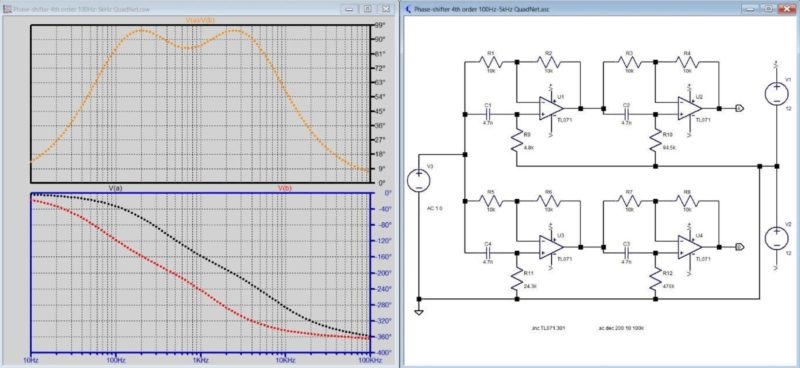Screen dimensions: 800x368
Task: Click the .inc TL071 directive text
Action: pyautogui.click(x=548, y=328)
